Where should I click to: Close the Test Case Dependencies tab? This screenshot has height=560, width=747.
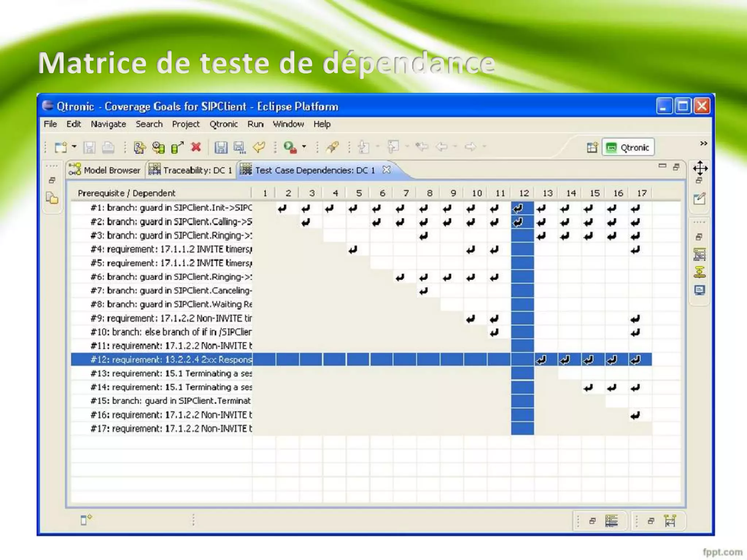pyautogui.click(x=386, y=170)
